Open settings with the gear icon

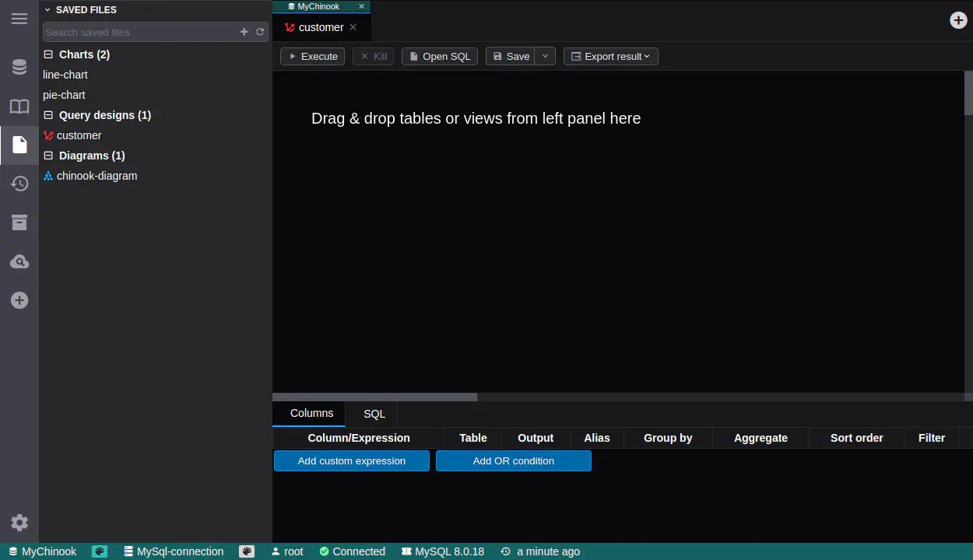19,523
